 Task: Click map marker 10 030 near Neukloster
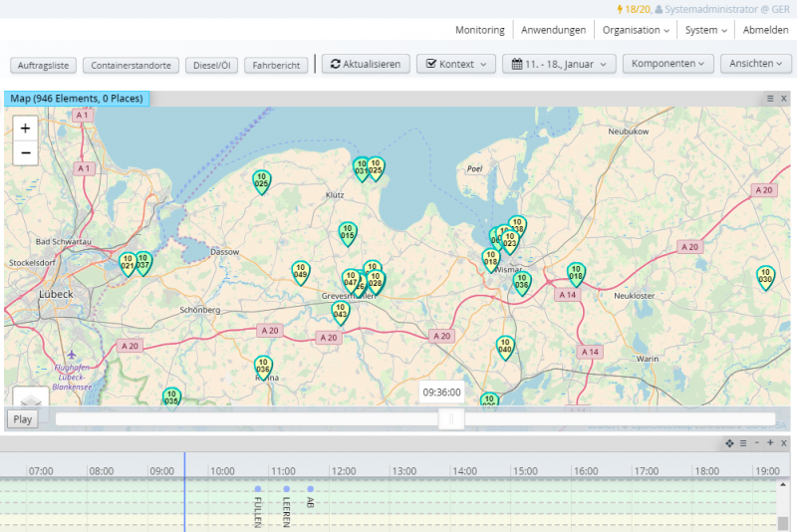point(765,276)
